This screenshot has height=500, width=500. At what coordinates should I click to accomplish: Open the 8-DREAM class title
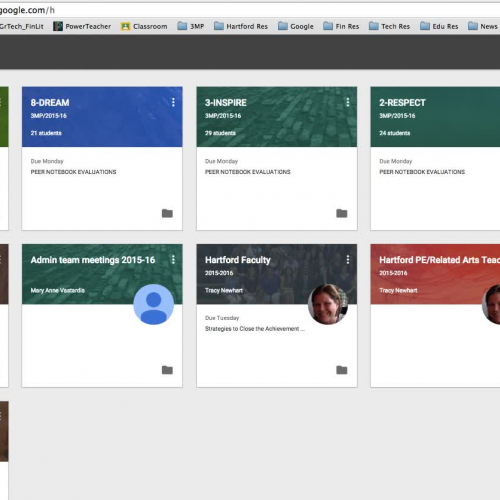pyautogui.click(x=50, y=103)
